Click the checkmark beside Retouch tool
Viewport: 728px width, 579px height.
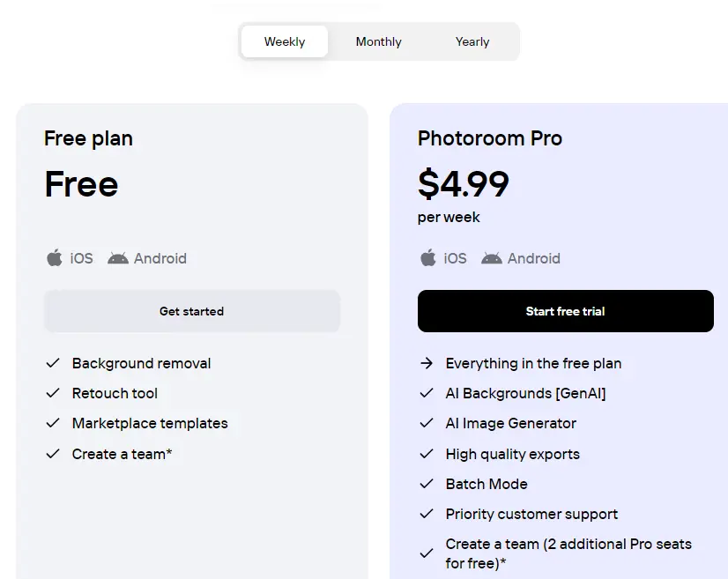(x=53, y=393)
